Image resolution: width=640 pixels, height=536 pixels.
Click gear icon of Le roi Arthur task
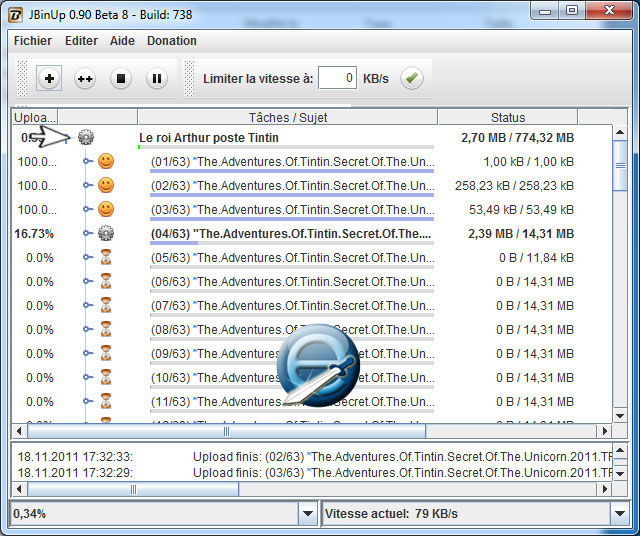(86, 137)
